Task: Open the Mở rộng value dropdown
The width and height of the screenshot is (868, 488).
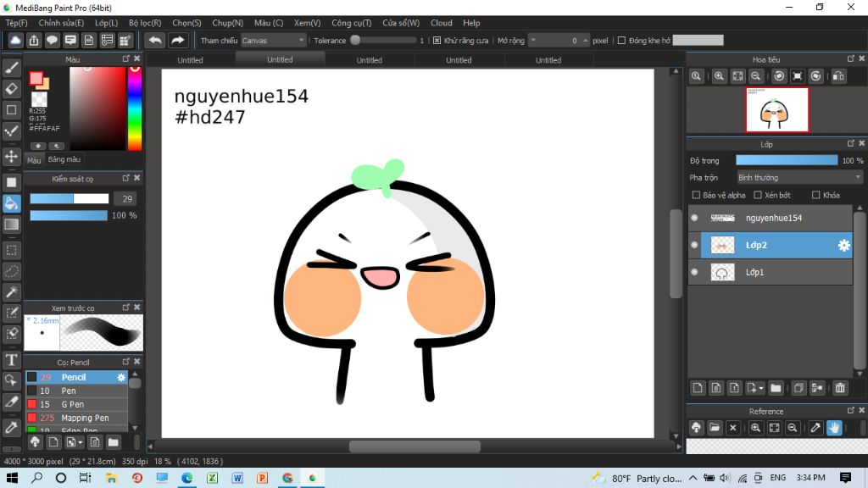Action: tap(533, 40)
